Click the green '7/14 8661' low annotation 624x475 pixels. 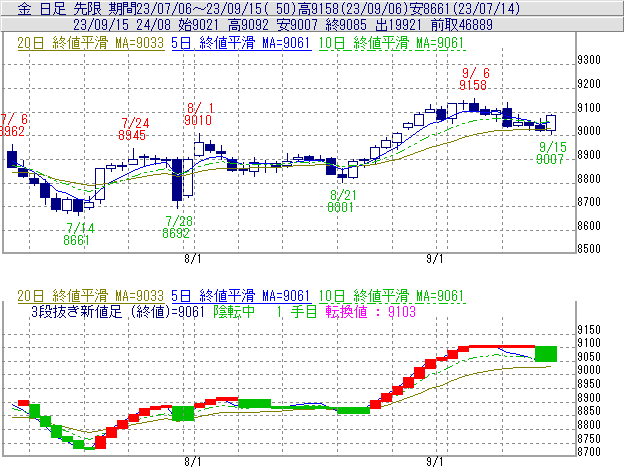pos(78,234)
